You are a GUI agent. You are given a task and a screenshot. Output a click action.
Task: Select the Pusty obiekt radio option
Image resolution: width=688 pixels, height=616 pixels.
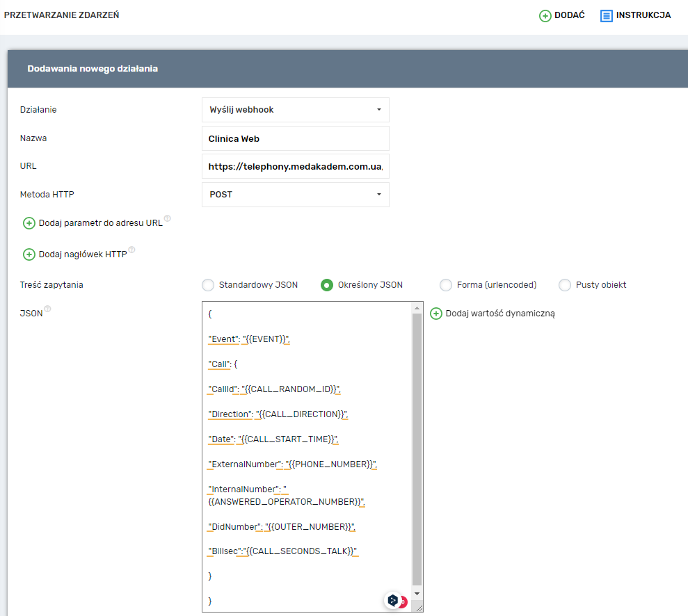[565, 285]
